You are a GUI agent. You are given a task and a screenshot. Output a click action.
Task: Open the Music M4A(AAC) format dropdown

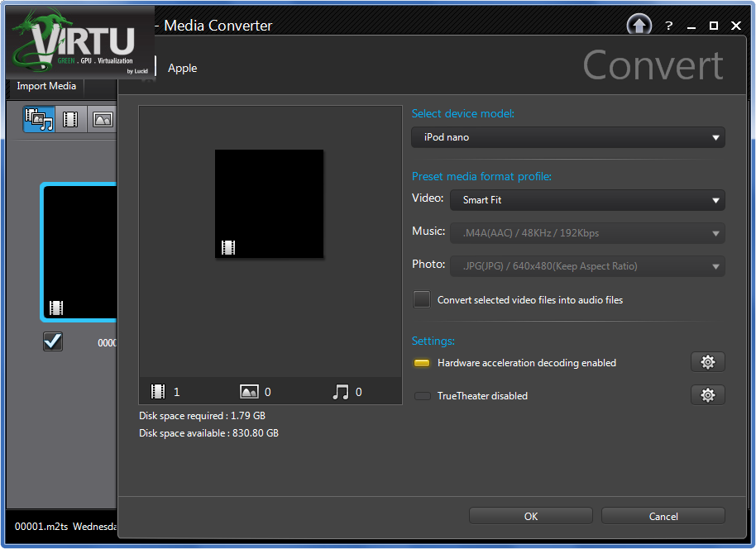(587, 233)
